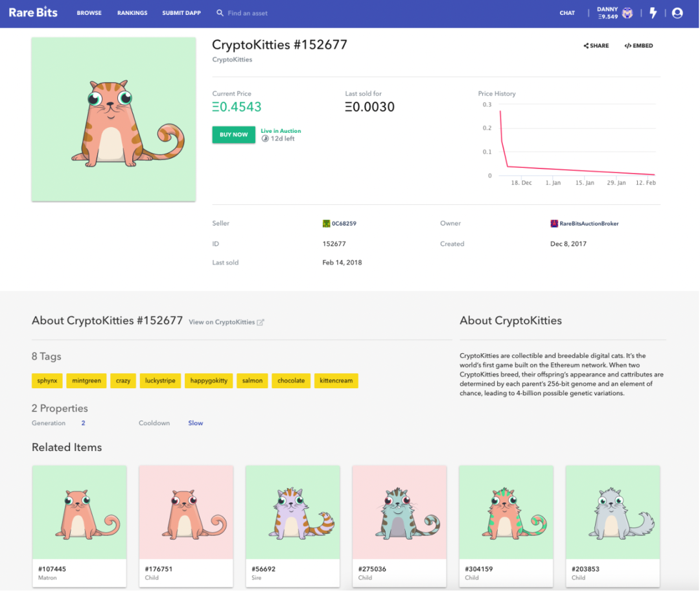Open related kitty #56692 Sire card
This screenshot has height=591, width=700.
tap(292, 526)
